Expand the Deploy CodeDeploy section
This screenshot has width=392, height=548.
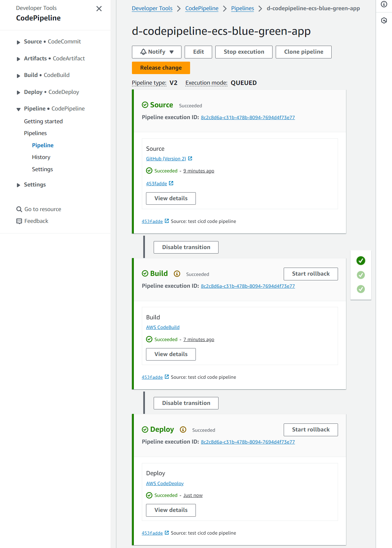[19, 92]
